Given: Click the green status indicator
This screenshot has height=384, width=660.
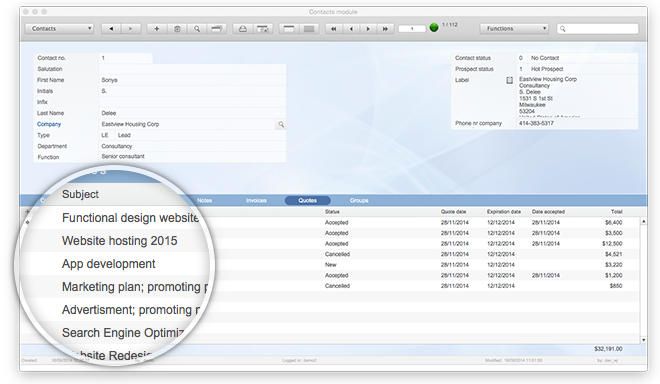Looking at the screenshot, I should point(434,28).
